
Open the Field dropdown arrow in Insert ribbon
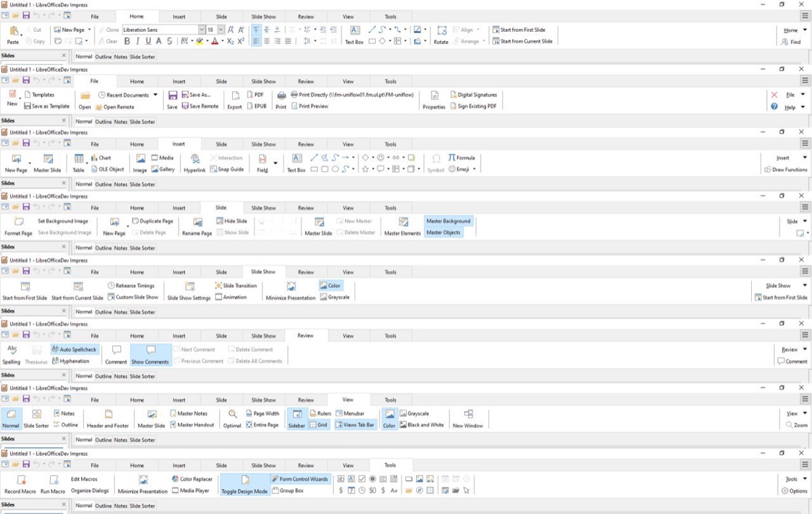click(275, 163)
